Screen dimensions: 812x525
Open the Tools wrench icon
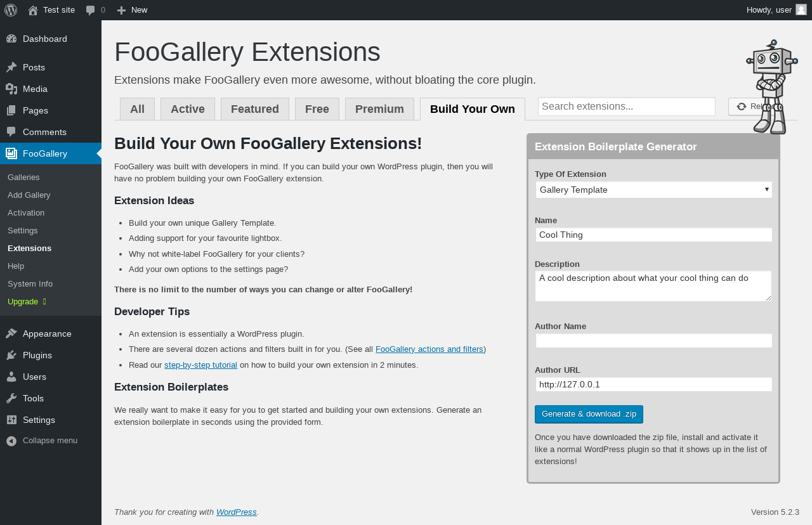11,398
